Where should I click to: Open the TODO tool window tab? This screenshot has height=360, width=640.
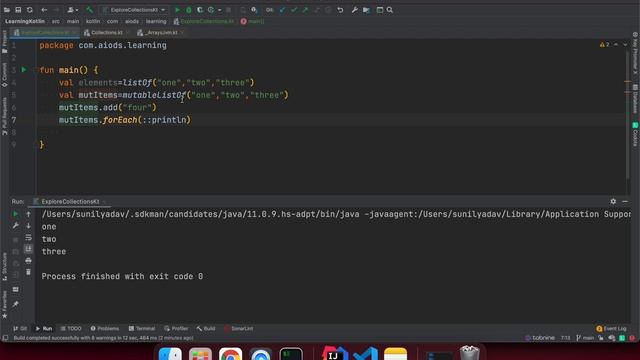(71, 329)
